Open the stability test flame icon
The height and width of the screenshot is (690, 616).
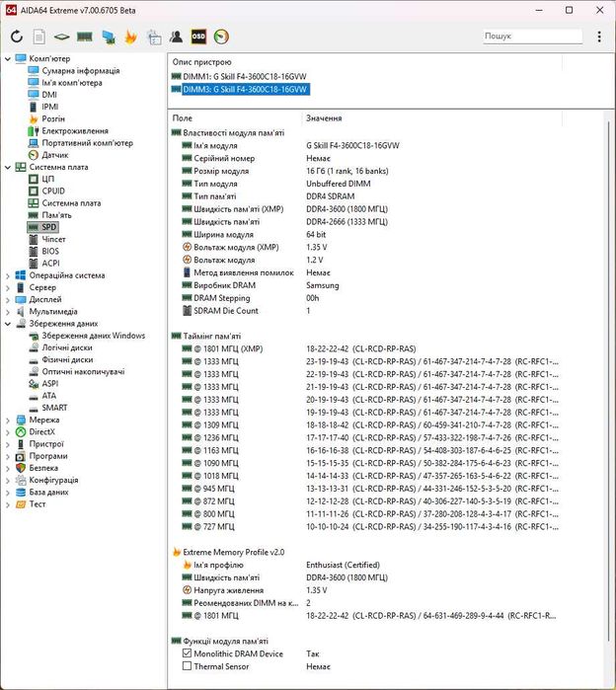tap(130, 37)
